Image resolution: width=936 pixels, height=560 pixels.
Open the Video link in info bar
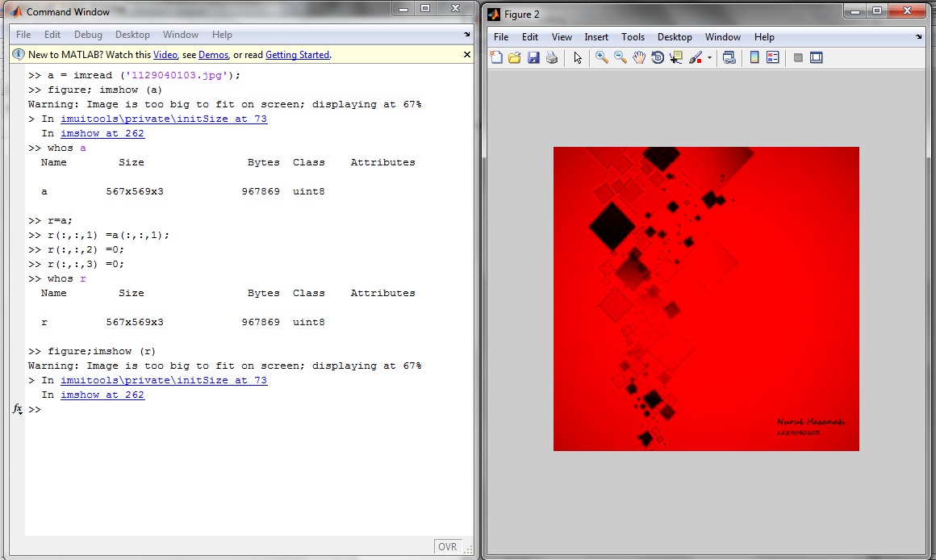click(x=165, y=55)
